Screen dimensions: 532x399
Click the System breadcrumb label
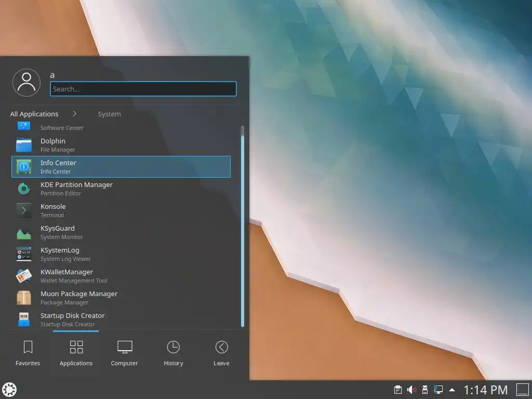[109, 114]
